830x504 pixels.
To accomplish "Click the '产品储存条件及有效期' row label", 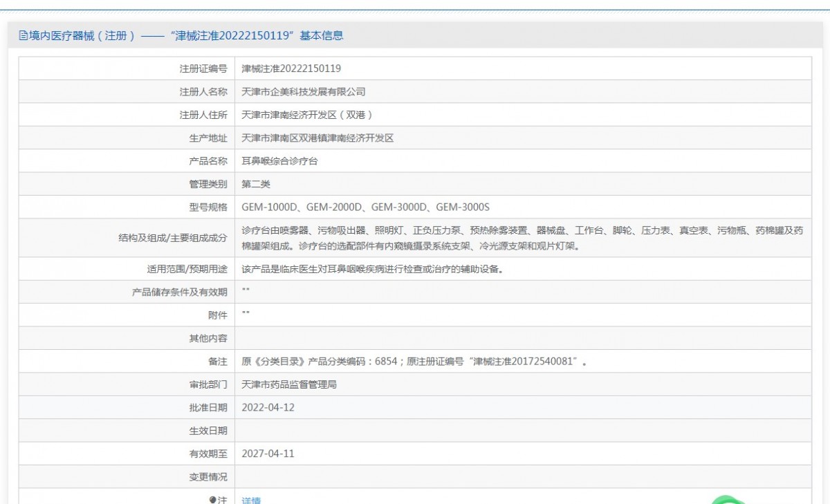I will coord(180,292).
